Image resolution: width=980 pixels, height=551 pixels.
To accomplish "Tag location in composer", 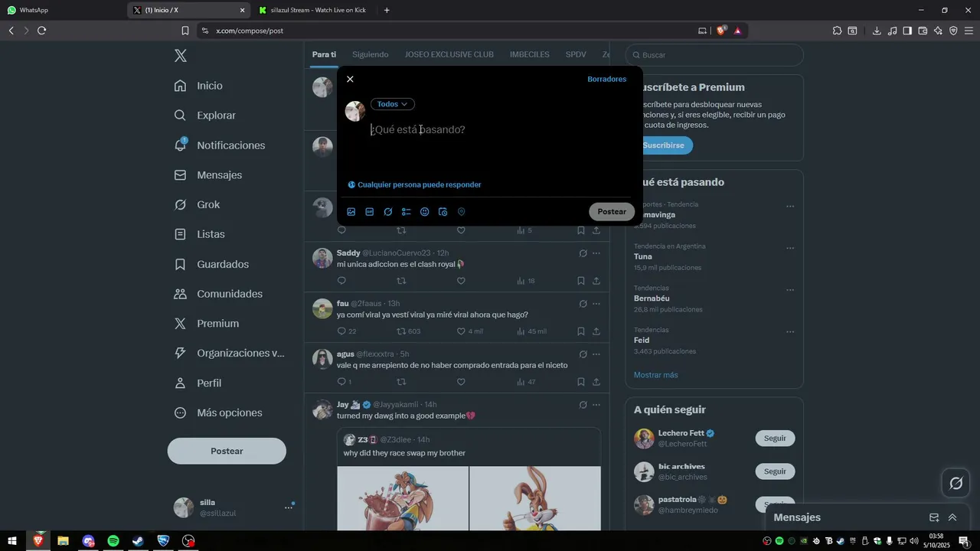I will [x=461, y=212].
